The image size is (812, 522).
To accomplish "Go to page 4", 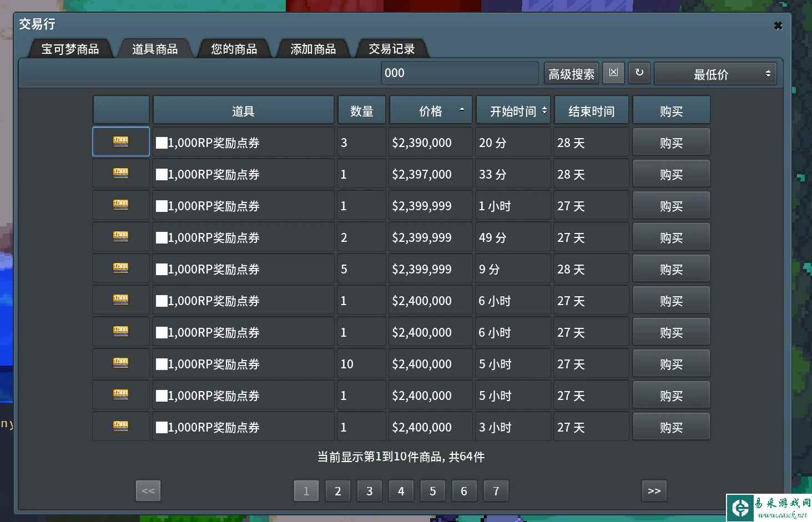I will point(401,491).
